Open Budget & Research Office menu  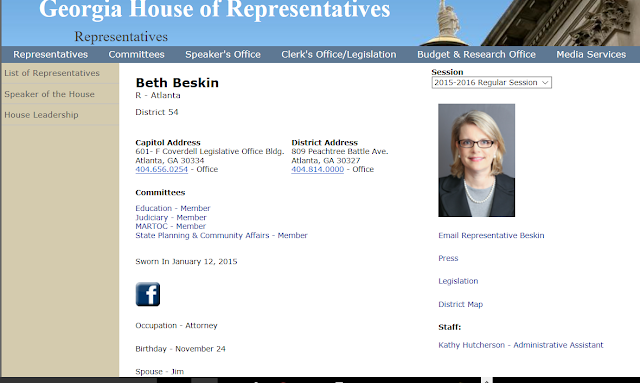coord(476,54)
